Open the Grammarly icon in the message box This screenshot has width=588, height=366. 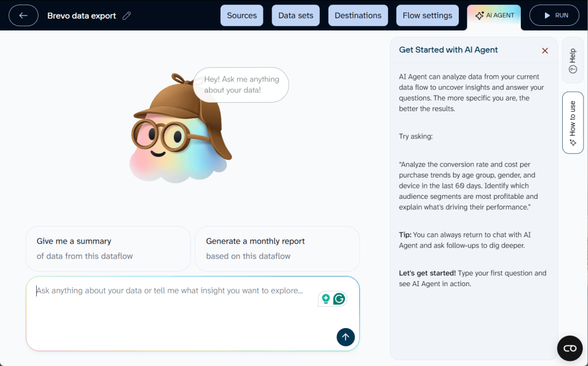(340, 299)
